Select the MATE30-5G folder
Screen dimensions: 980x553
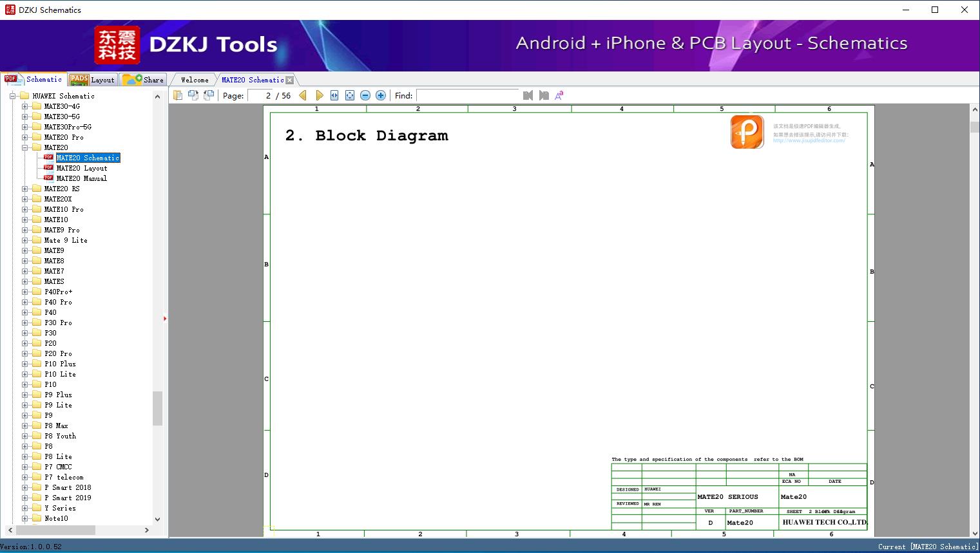(62, 117)
